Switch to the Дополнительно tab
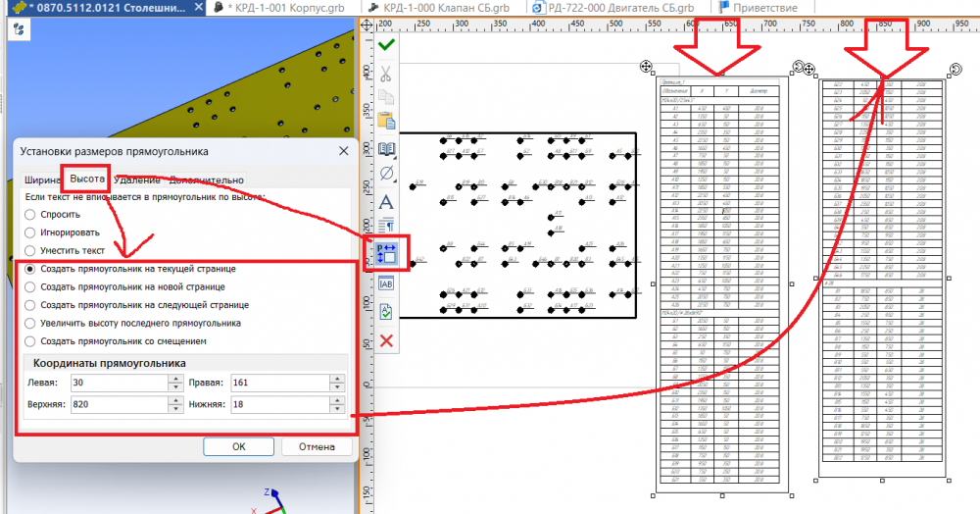Viewport: 980px width, 514px height. [x=206, y=180]
